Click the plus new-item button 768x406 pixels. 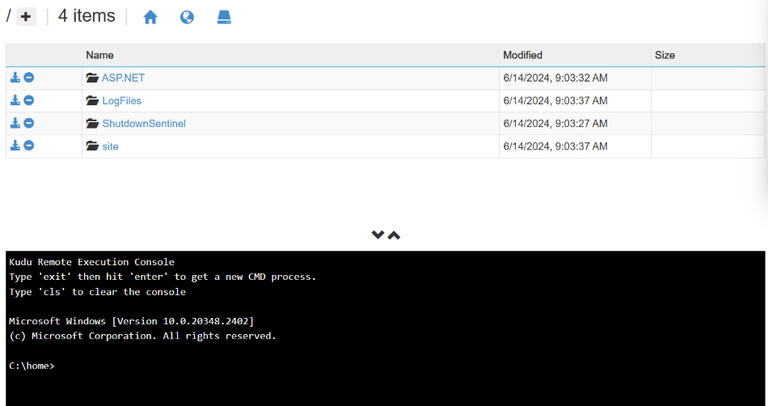coord(26,17)
